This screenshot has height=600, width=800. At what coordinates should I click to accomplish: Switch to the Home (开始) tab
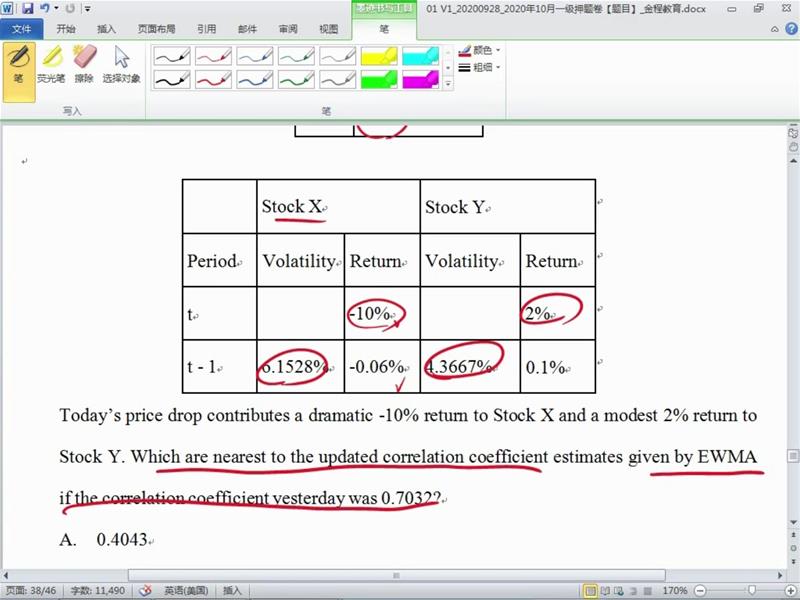pyautogui.click(x=66, y=29)
